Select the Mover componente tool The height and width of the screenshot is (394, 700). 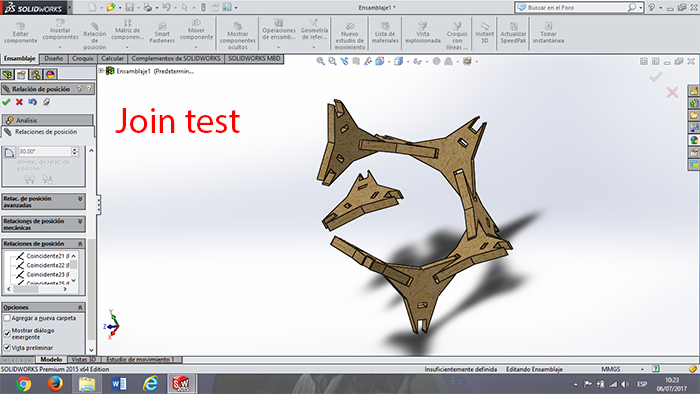pyautogui.click(x=196, y=29)
